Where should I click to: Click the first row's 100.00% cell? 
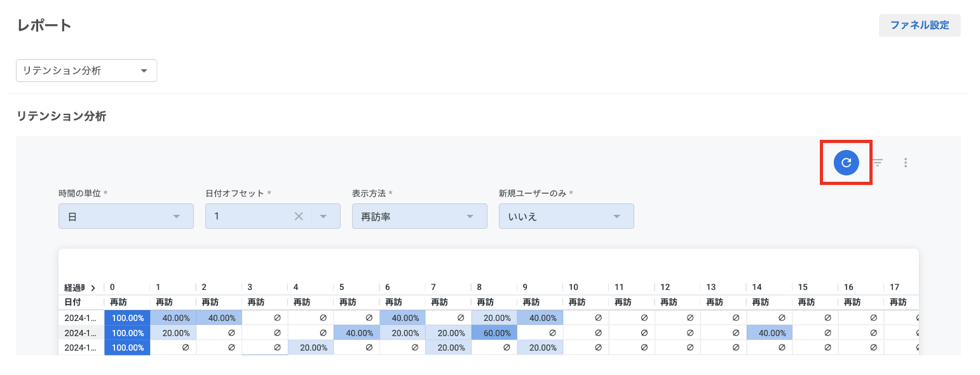(x=127, y=318)
